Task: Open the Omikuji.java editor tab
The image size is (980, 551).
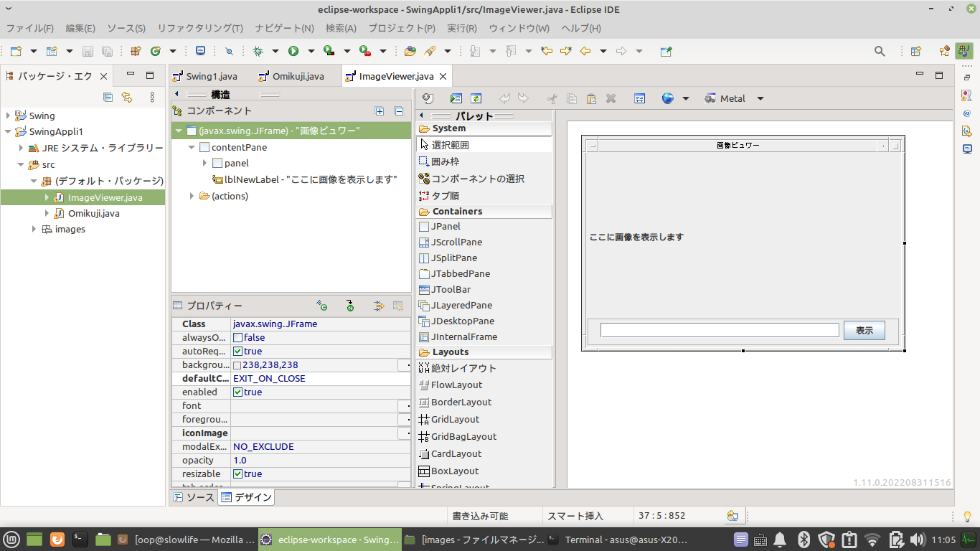Action: pos(297,77)
